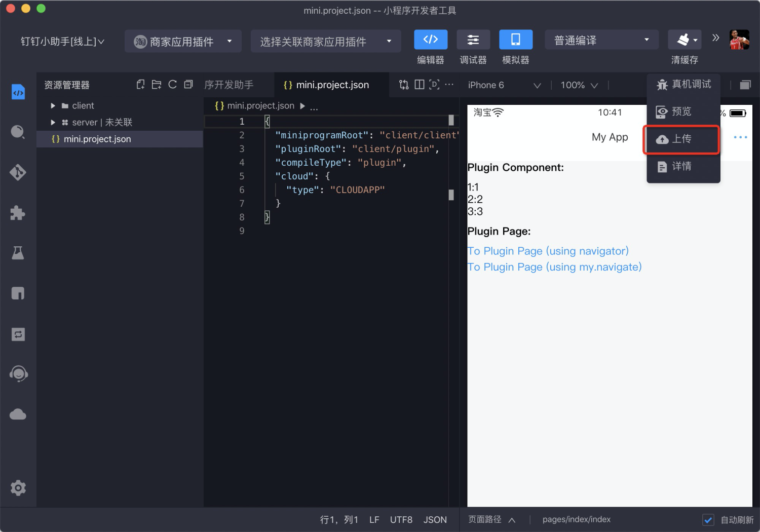Open the editor more actions ellipsis
Image resolution: width=760 pixels, height=532 pixels.
coord(449,85)
